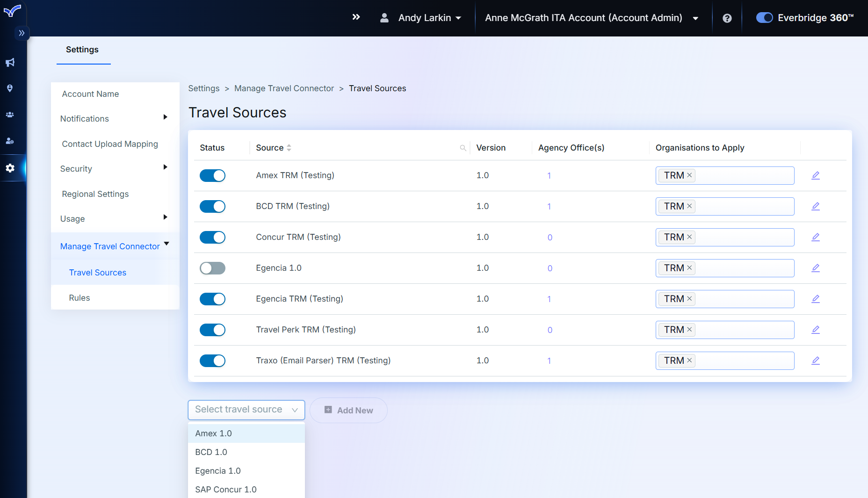
Task: Search sources using magnifier icon
Action: [x=463, y=148]
